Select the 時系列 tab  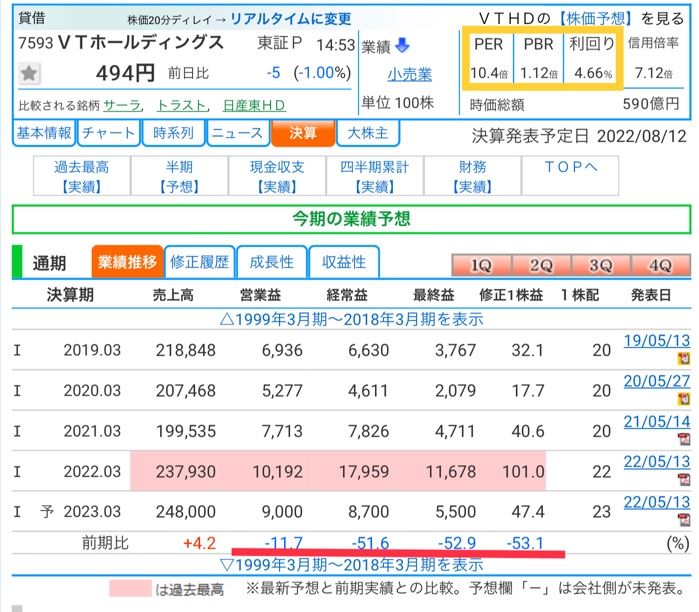tap(173, 133)
